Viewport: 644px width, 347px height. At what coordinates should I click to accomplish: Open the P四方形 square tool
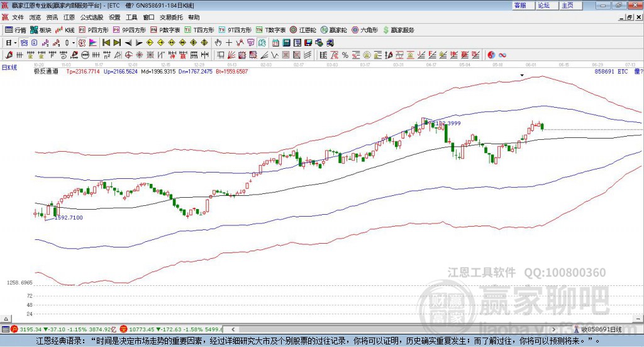(94, 30)
